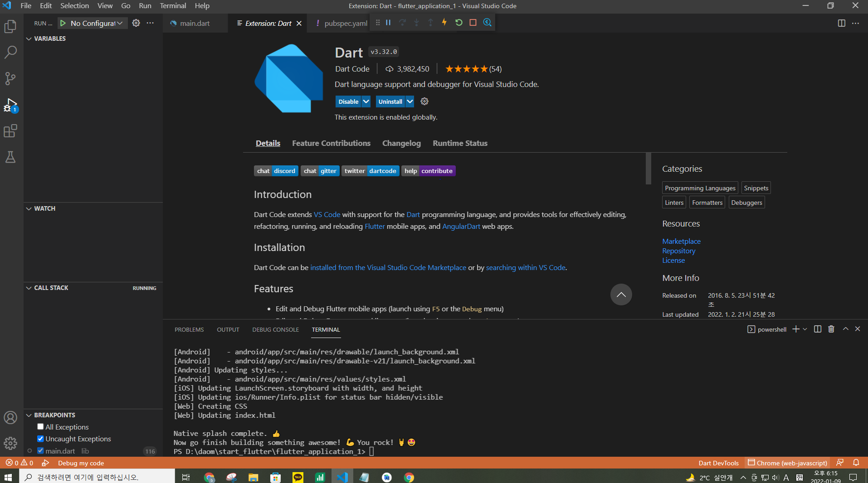Viewport: 868px width, 483px height.
Task: Open the Run and Debug view
Action: tap(10, 105)
